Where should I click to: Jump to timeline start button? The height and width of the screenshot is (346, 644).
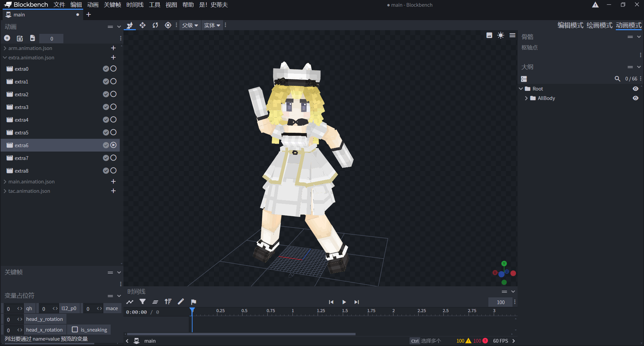(331, 302)
